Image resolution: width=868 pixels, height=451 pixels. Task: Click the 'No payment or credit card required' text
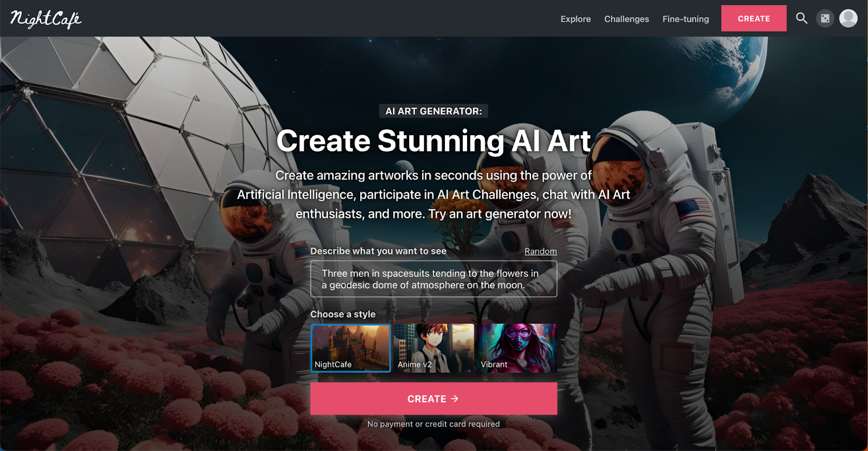click(433, 424)
